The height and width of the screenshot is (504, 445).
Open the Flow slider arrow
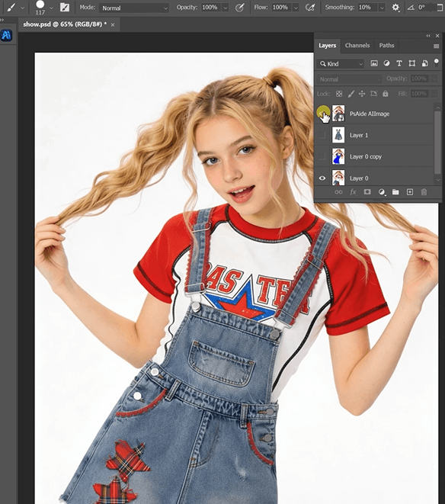click(296, 8)
